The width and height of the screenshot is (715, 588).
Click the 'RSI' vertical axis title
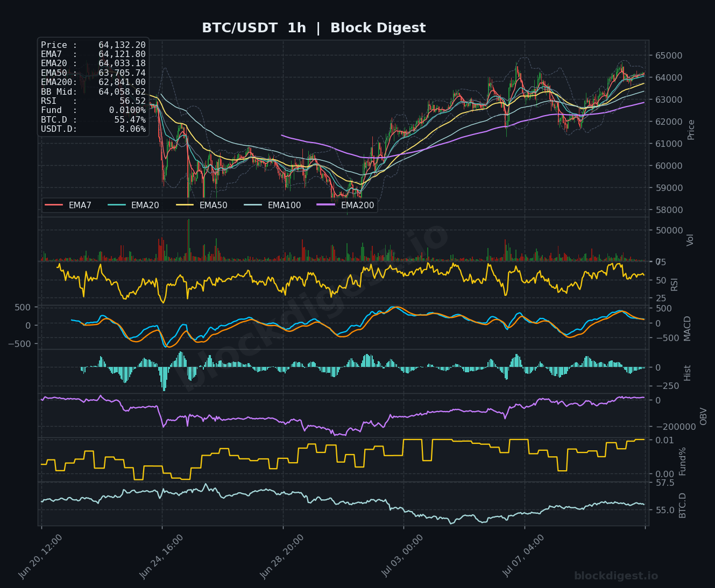(x=675, y=284)
